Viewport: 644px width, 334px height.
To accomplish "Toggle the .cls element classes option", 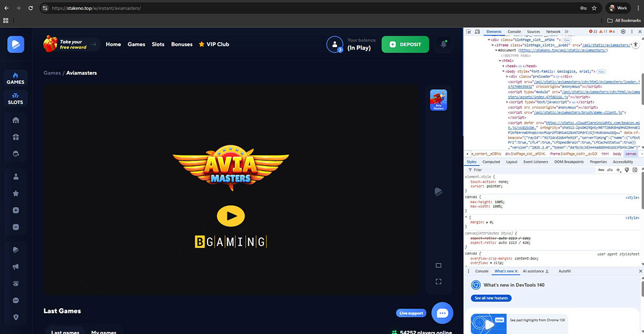I will 610,170.
